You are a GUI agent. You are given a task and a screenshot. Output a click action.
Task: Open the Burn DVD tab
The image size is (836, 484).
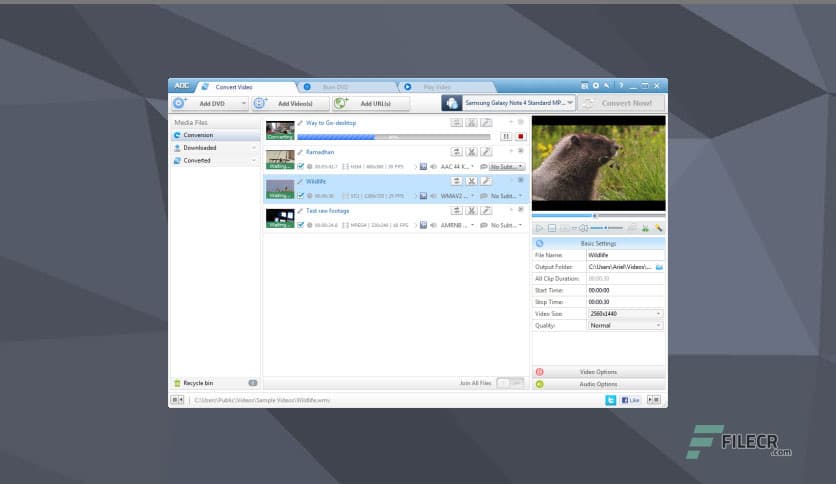tap(347, 87)
